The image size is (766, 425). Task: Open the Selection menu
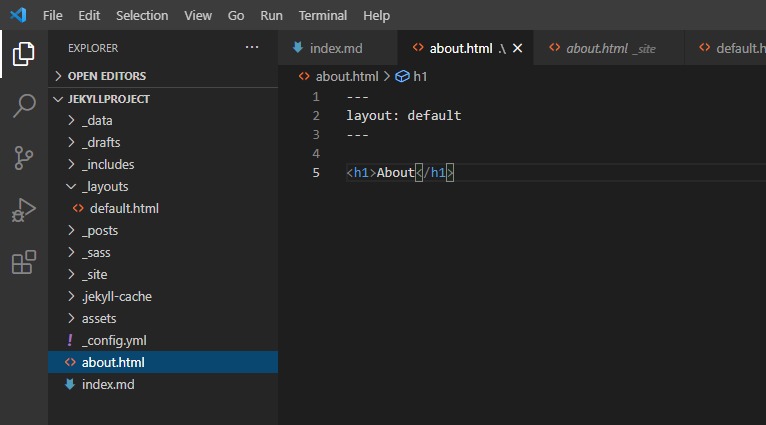pyautogui.click(x=142, y=16)
